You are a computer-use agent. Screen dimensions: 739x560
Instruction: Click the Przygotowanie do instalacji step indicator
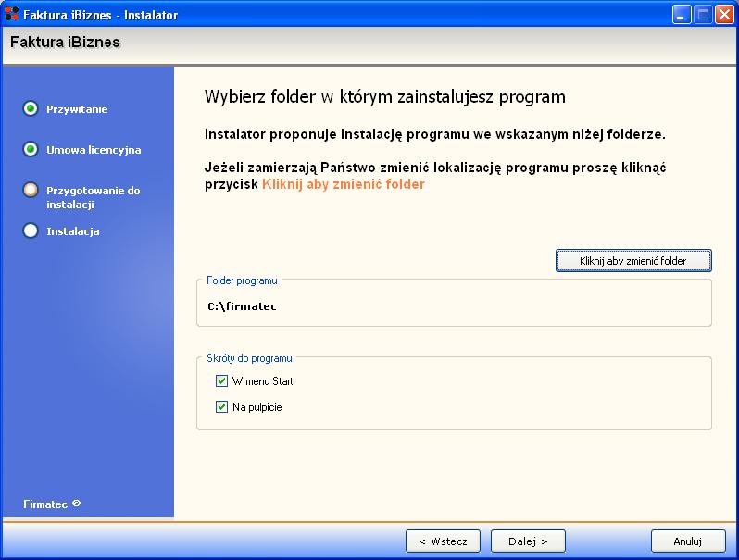31,191
